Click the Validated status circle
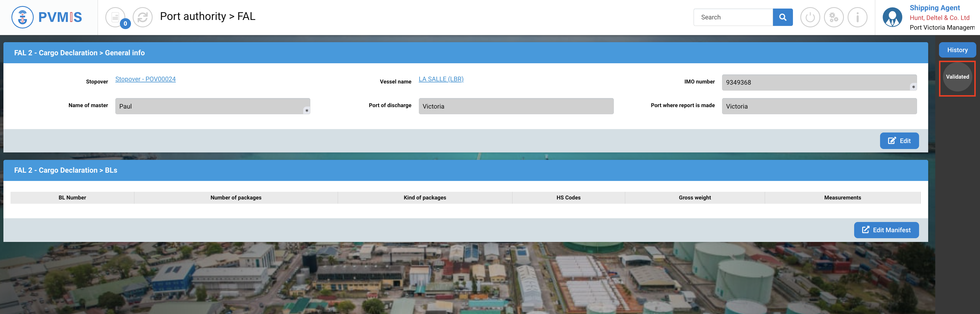Viewport: 980px width, 314px height. pos(957,77)
